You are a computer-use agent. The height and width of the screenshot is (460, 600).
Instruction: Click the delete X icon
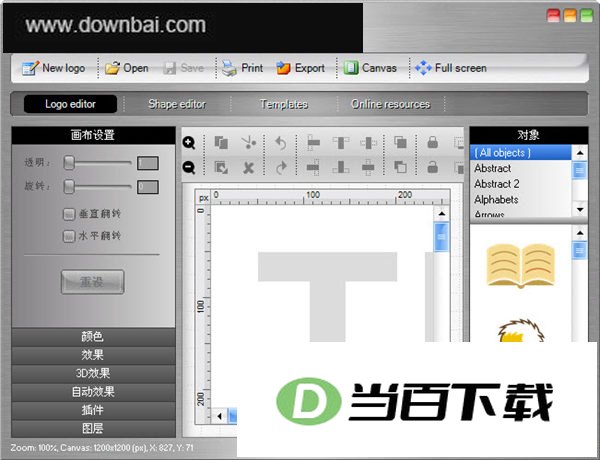click(249, 167)
